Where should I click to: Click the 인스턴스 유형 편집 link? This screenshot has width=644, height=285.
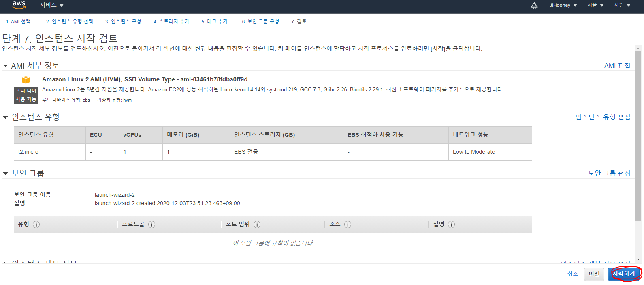pos(603,117)
